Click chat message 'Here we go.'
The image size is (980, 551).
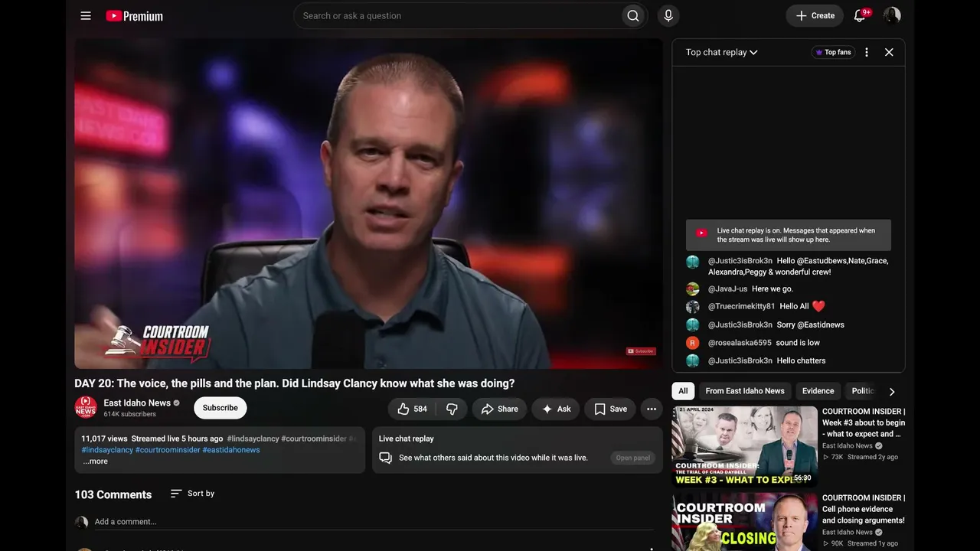pyautogui.click(x=773, y=289)
